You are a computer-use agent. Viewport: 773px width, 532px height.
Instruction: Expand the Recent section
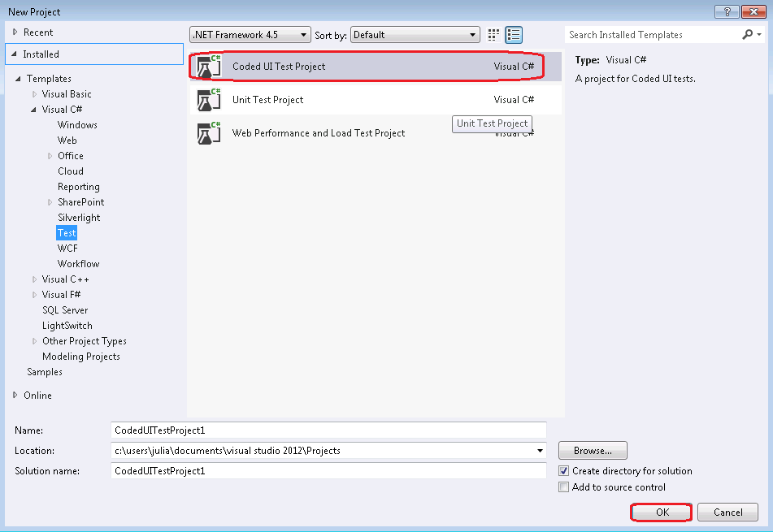[x=15, y=32]
